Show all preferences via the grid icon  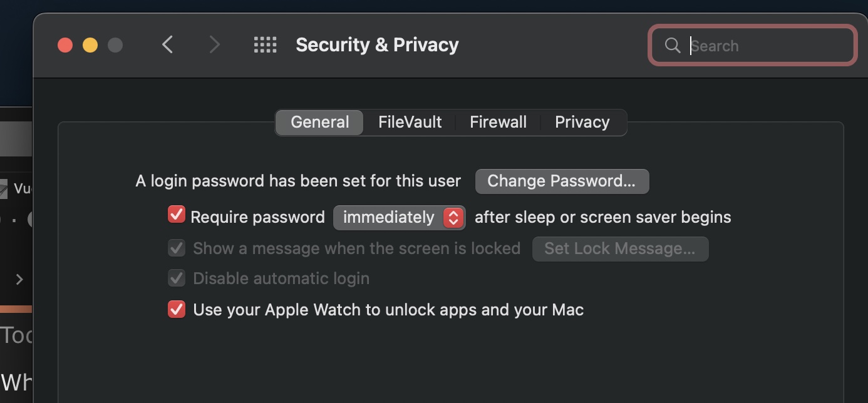click(x=265, y=45)
